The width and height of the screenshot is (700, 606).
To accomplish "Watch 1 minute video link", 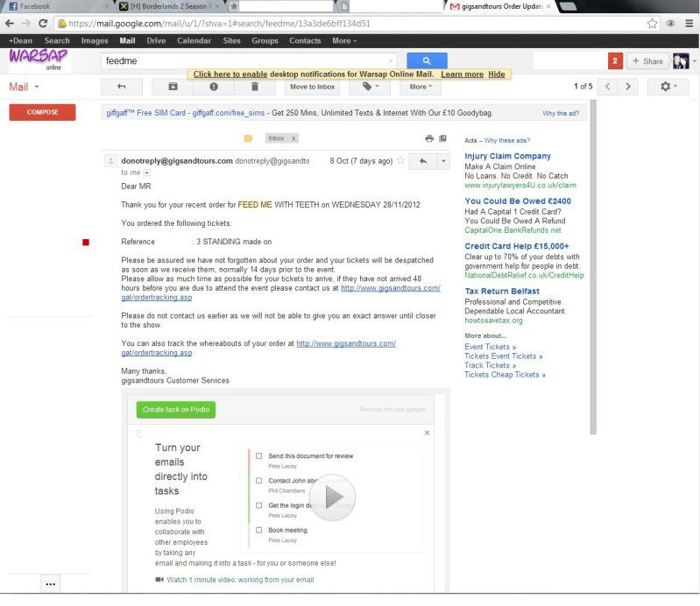I will 240,580.
